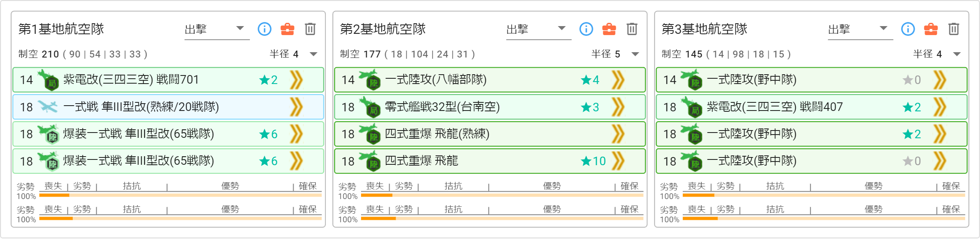
Task: Click proficiency chevrons for 紫電改 戦闘701
Action: click(x=296, y=80)
